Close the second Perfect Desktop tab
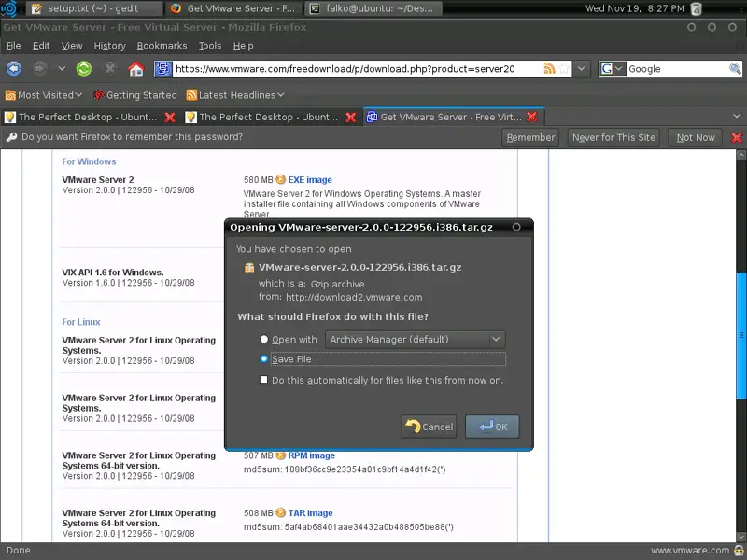This screenshot has width=747, height=560. [351, 118]
